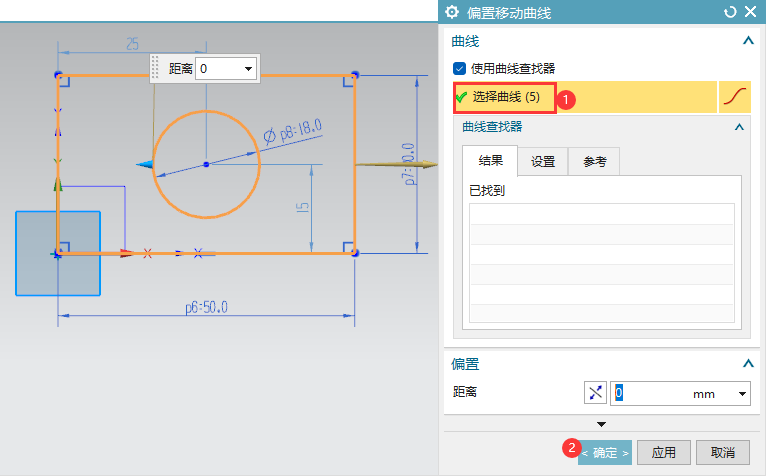Image resolution: width=766 pixels, height=476 pixels.
Task: Collapse the 偏置 section
Action: [747, 364]
